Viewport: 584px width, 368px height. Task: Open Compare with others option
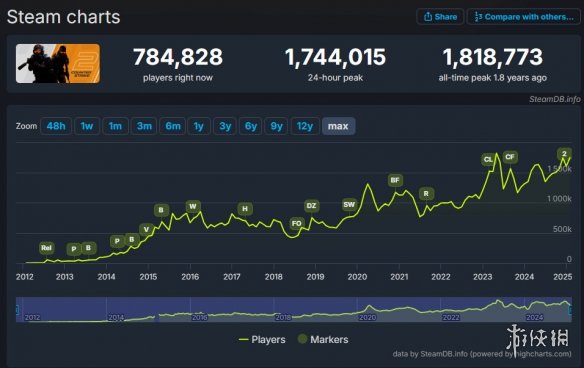[x=524, y=17]
